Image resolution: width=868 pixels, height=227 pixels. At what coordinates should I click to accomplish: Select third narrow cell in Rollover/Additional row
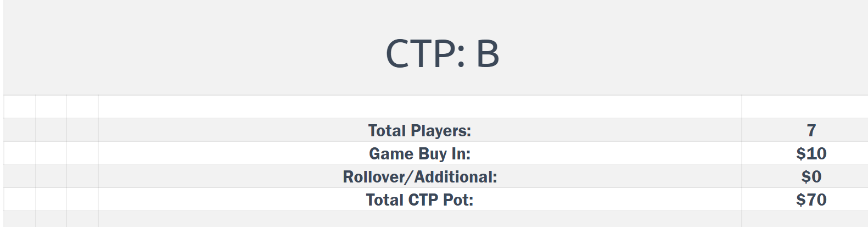point(82,176)
